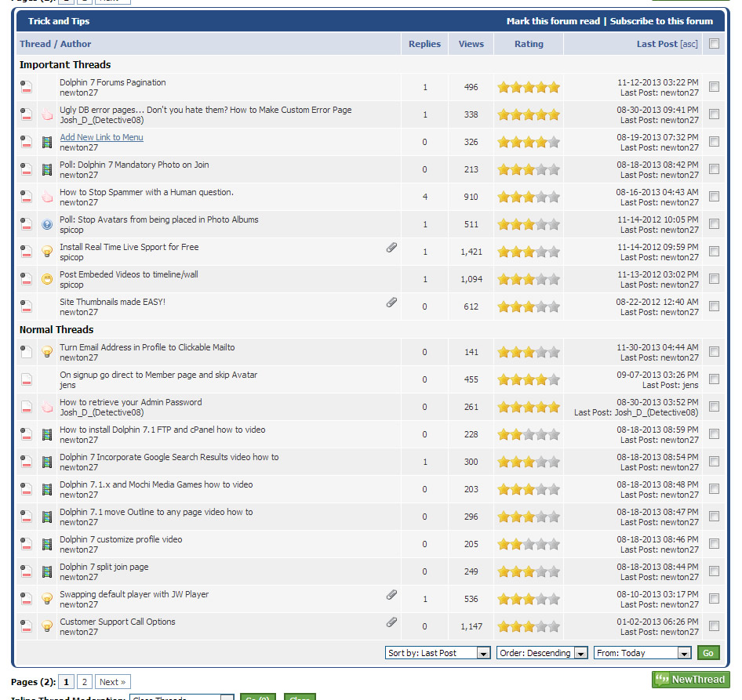Screen dimensions: 742x700
Task: Click author 'Josh_D_(Detective08)' under Ugly DB thread
Action: coord(102,120)
